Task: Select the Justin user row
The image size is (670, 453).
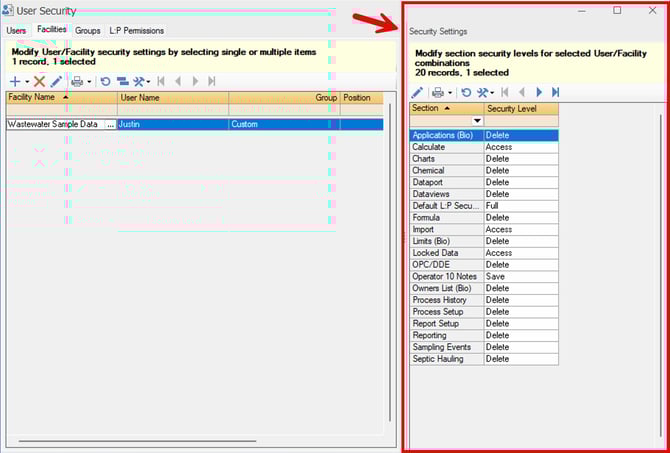Action: click(171, 125)
